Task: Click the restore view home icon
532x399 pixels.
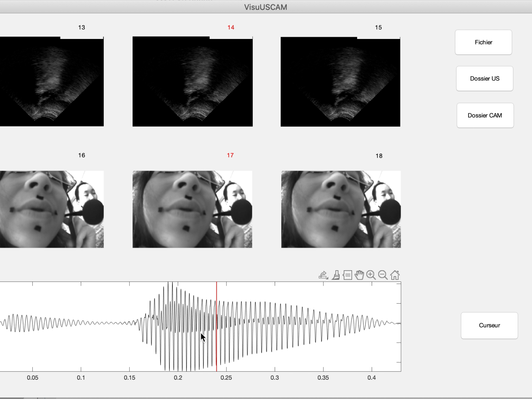Action: point(395,275)
